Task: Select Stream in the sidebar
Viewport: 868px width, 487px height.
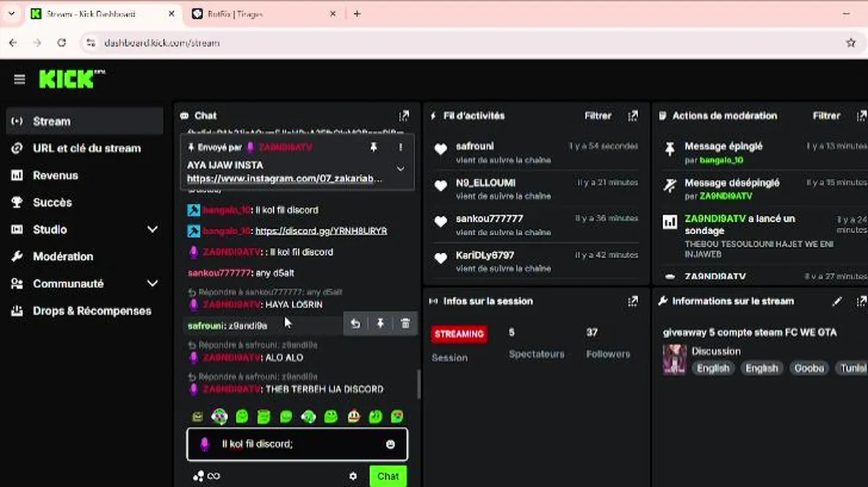Action: [84, 121]
